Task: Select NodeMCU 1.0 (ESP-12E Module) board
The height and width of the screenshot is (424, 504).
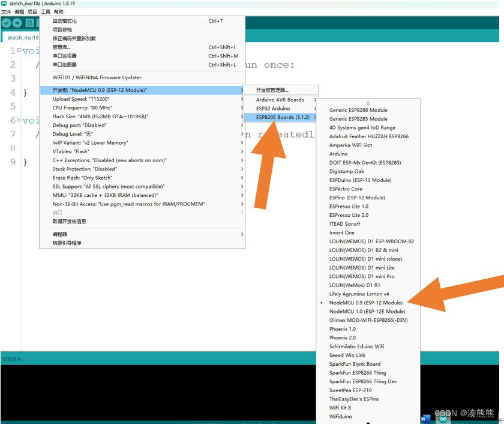Action: point(368,312)
